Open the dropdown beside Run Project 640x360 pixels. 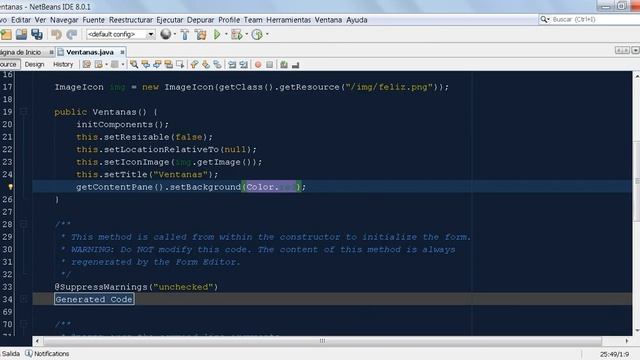tap(226, 34)
